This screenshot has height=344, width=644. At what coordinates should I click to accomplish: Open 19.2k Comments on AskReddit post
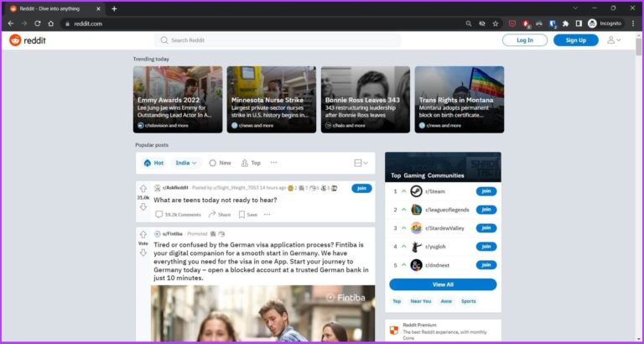[179, 215]
